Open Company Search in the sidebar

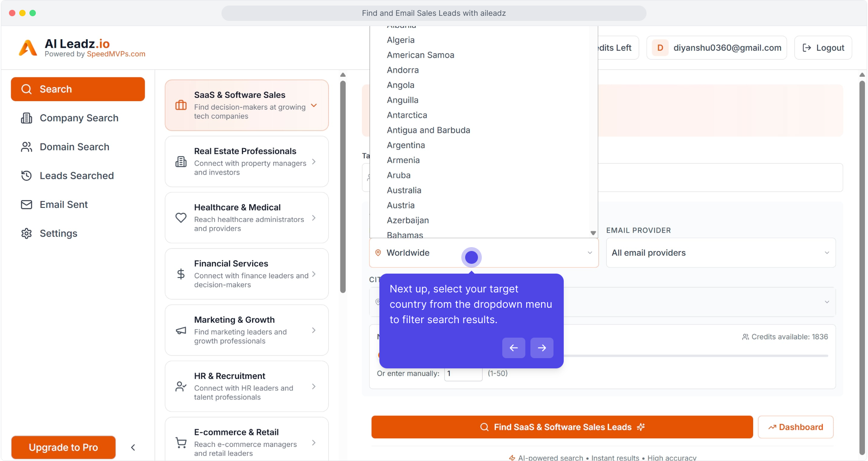79,118
